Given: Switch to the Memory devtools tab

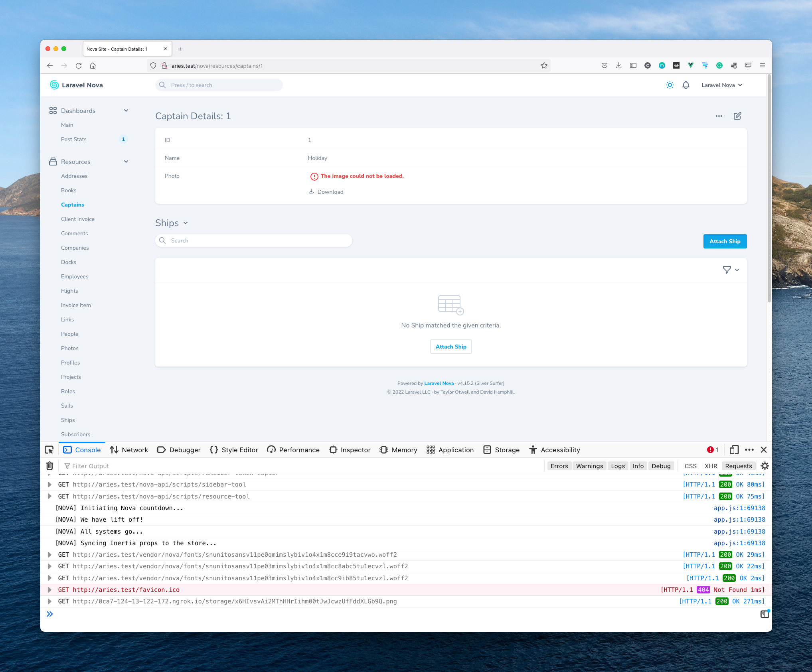Looking at the screenshot, I should [398, 450].
